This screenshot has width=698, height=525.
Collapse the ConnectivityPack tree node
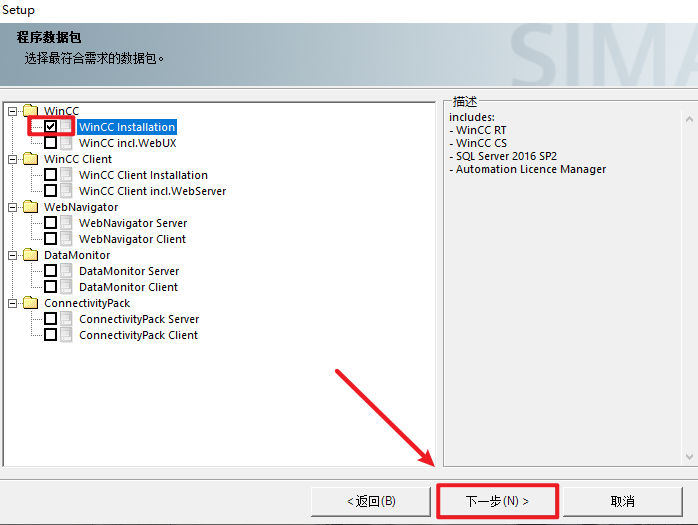coord(13,303)
